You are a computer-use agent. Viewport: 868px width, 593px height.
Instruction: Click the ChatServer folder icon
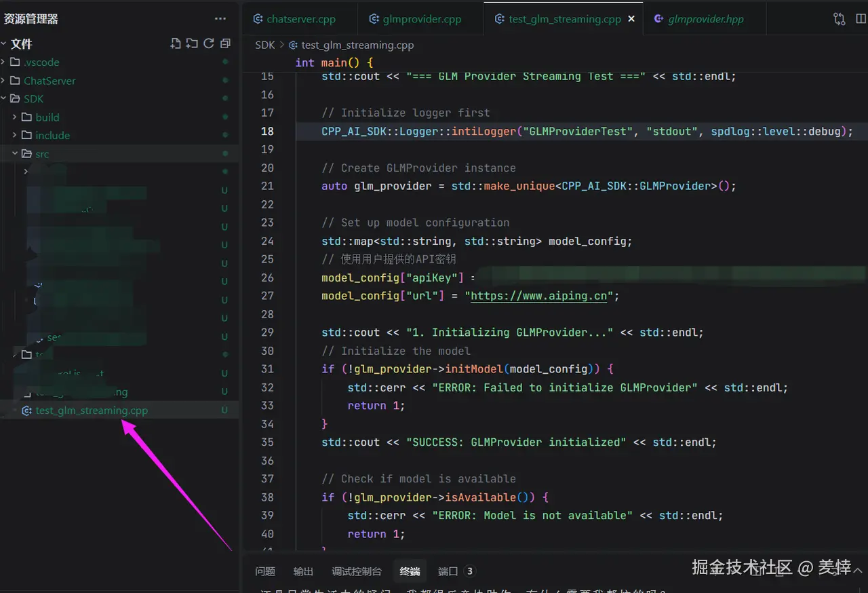(x=16, y=80)
